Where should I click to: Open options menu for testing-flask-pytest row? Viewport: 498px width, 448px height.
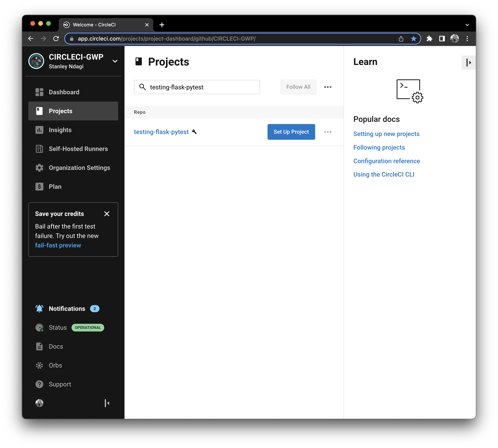(328, 132)
